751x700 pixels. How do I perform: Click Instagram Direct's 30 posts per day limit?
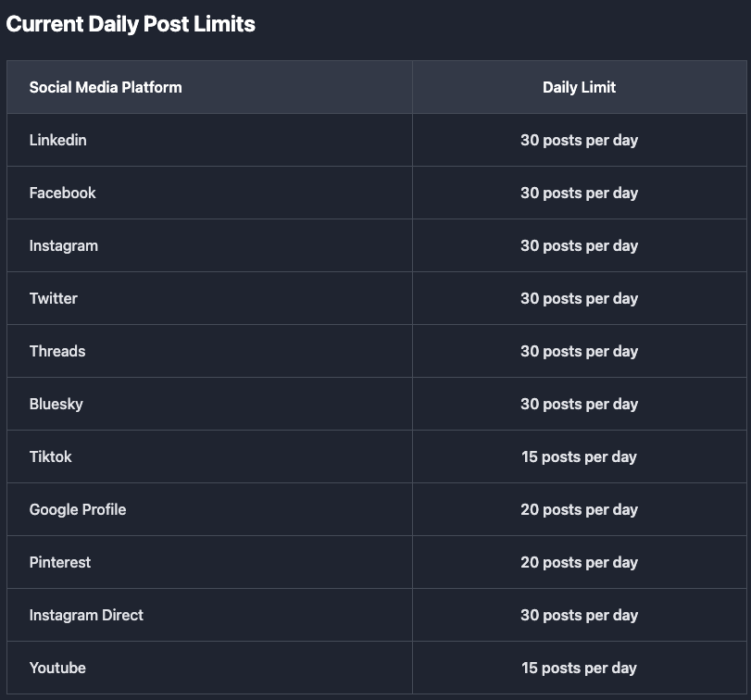579,615
